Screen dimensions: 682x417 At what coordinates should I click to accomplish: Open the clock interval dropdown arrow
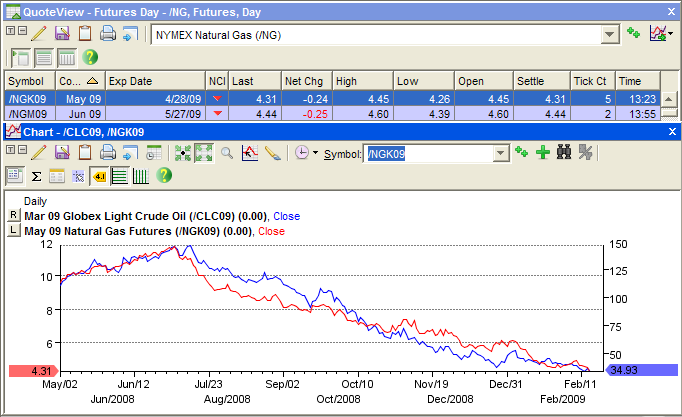coord(315,153)
